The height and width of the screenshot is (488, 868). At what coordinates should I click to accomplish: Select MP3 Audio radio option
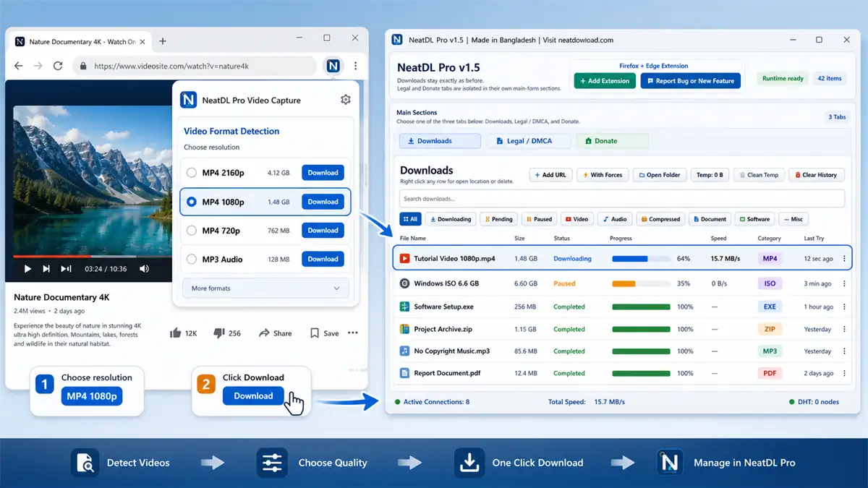click(192, 259)
